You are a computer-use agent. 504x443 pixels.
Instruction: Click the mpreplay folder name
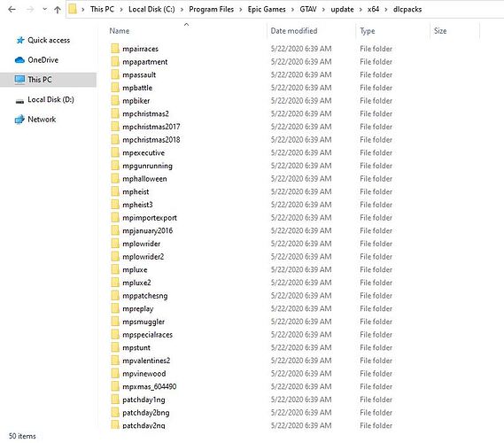click(x=138, y=308)
